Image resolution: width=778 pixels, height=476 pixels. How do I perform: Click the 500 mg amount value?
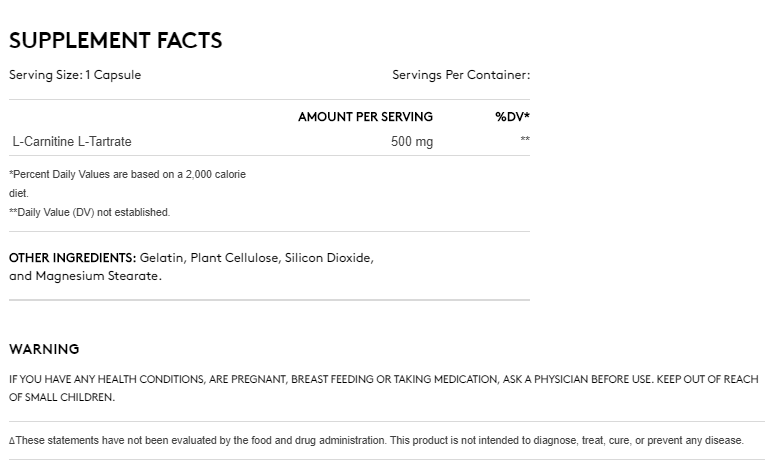412,141
